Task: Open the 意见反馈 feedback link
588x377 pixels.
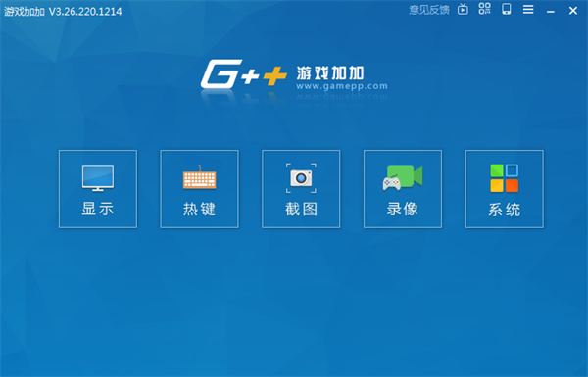Action: [429, 10]
